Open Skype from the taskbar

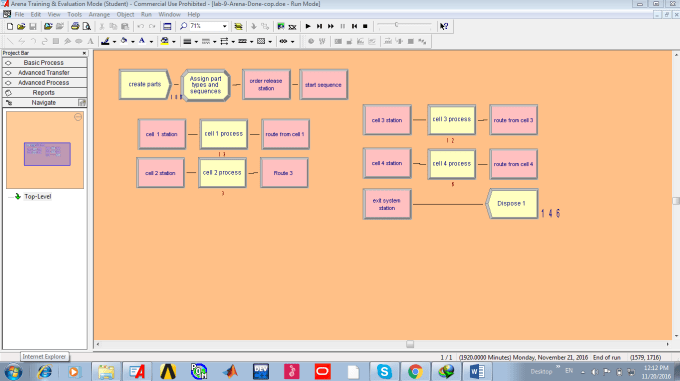click(384, 371)
